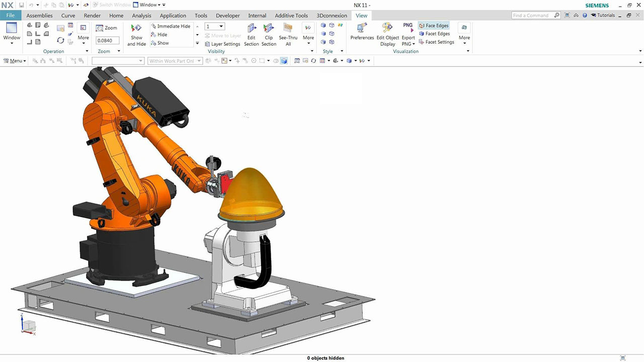Image resolution: width=644 pixels, height=362 pixels.
Task: Open the 3Dconnexion tab
Action: coord(332,16)
